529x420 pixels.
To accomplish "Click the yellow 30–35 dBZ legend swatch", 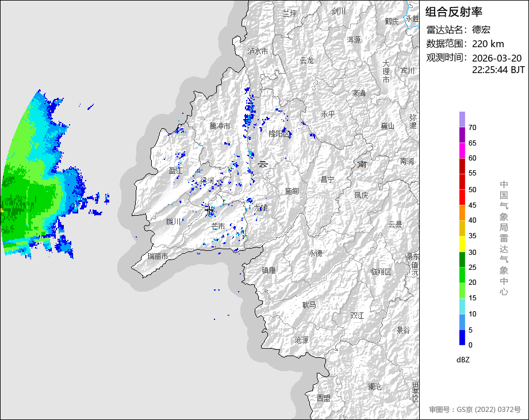I will point(462,244).
